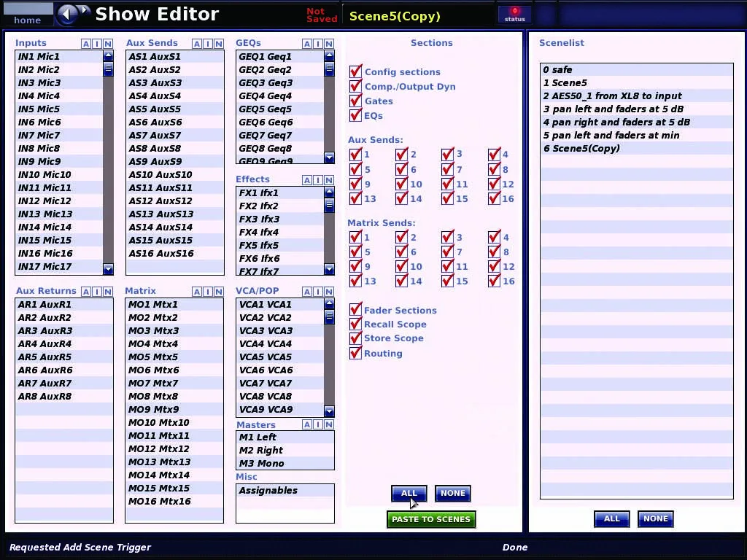Click the Inputs list scroll down arrow

click(x=108, y=269)
